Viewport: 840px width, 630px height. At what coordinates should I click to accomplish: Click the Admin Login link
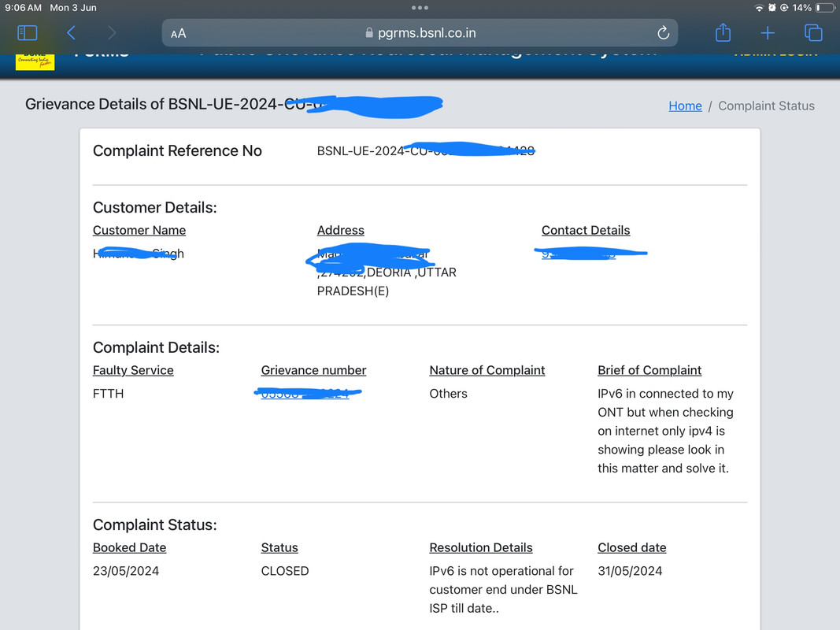(x=775, y=54)
